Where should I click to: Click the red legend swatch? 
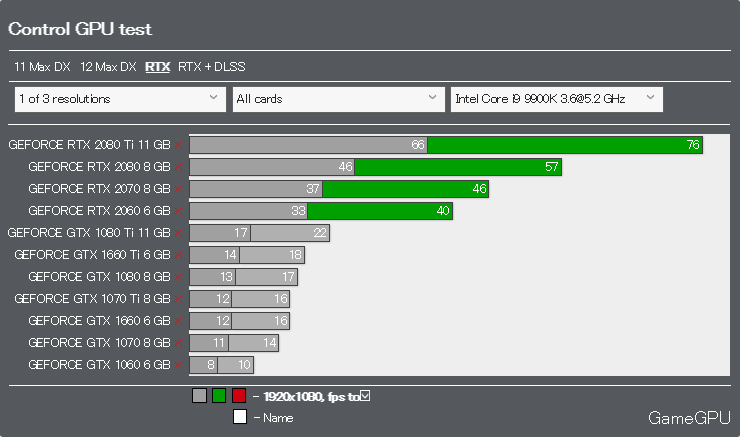tap(239, 395)
